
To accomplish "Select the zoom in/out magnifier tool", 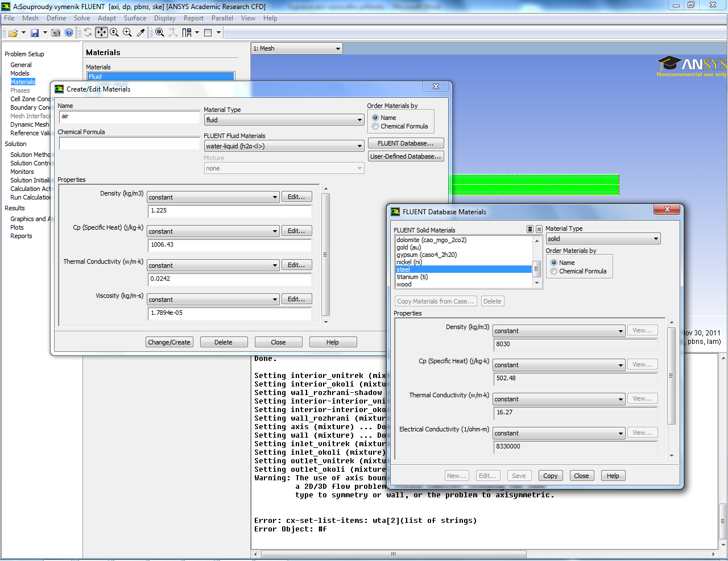I will (114, 32).
